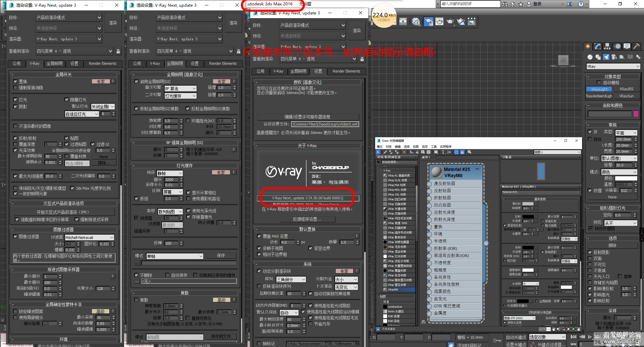This screenshot has height=347, width=644.
Task: Open the 二次引擎 灯光缓存 dropdown
Action: point(180,96)
